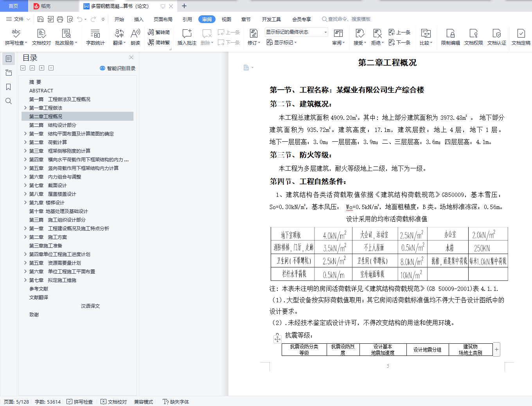Show the outline panel in sidebar

[x=8, y=59]
